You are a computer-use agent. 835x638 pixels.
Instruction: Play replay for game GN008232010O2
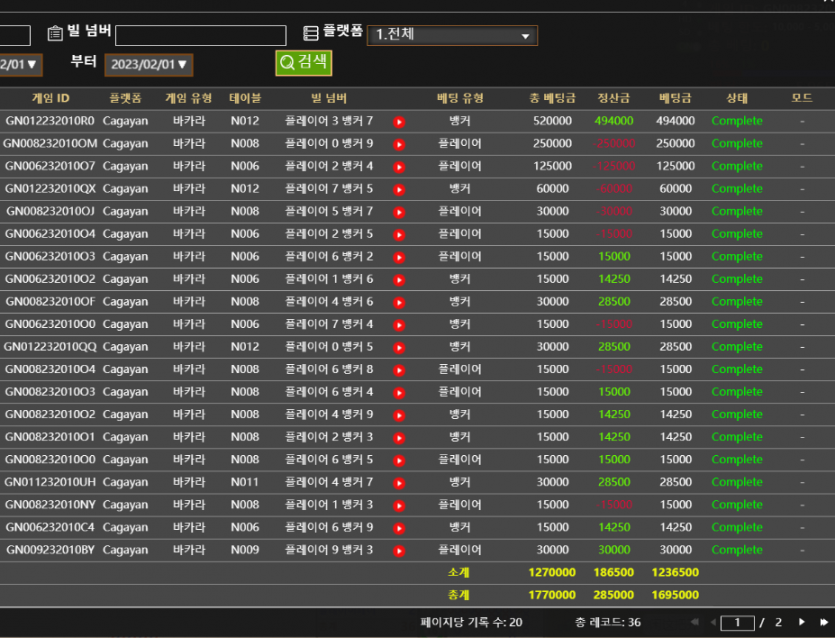(399, 415)
